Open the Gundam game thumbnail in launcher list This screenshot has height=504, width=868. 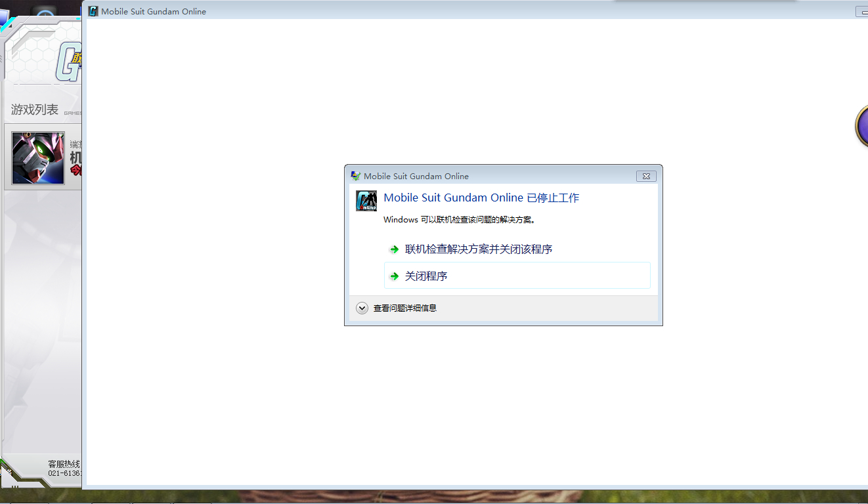38,158
